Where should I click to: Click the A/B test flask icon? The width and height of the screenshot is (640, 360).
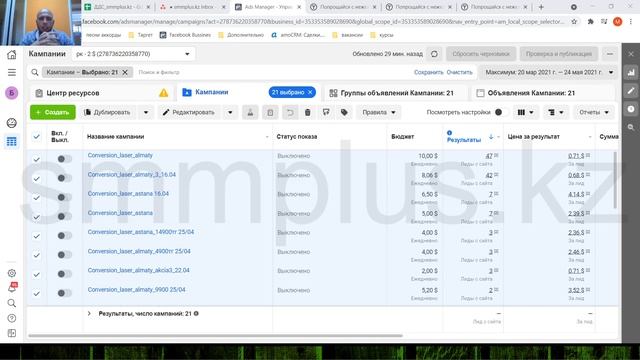tap(250, 112)
